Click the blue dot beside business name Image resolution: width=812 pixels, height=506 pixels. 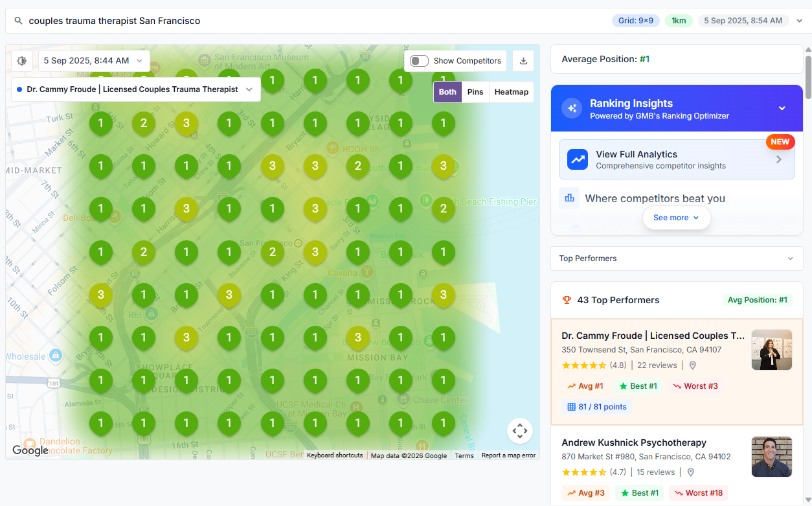pyautogui.click(x=19, y=89)
